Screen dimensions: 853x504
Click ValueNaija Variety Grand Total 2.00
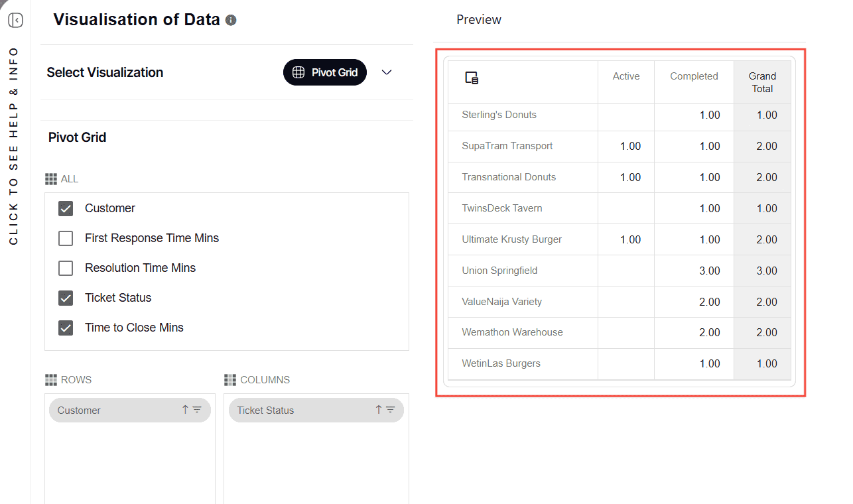[767, 302]
